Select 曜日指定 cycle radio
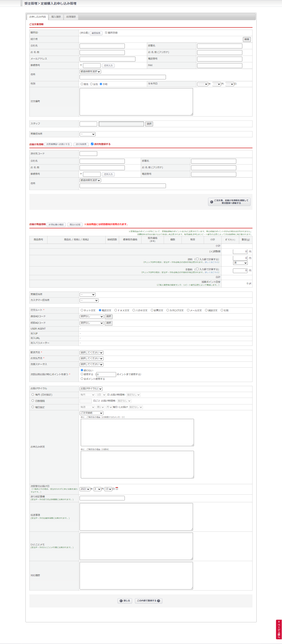Screen dimensions: 282x644 point(33,407)
